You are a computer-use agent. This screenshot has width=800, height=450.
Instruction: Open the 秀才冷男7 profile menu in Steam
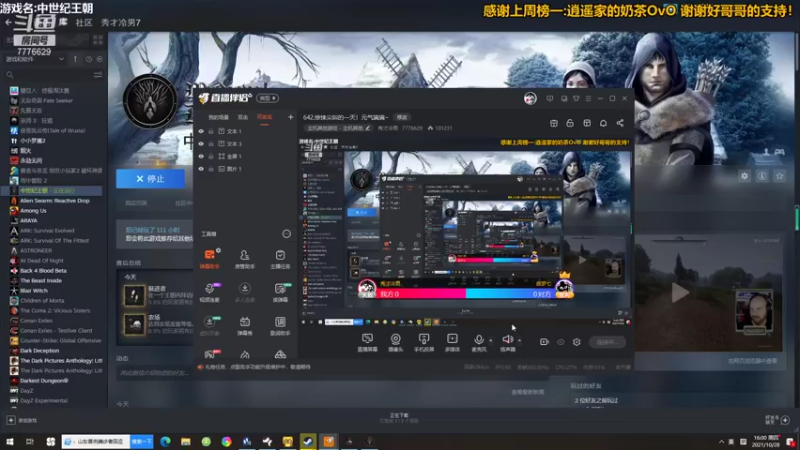121,22
